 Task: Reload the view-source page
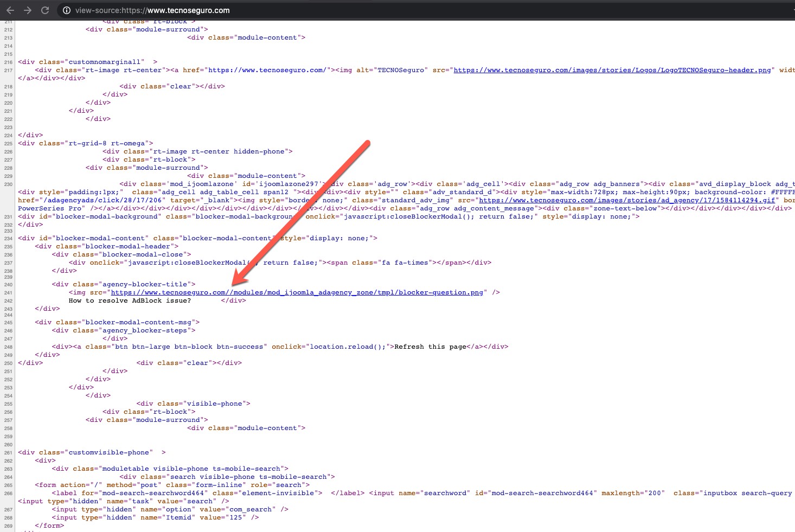click(45, 10)
